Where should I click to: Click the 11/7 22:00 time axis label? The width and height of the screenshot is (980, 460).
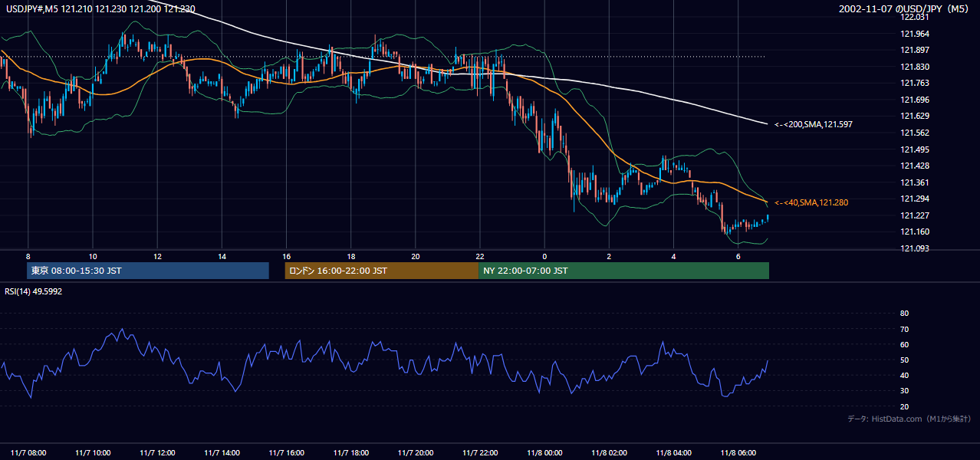tap(479, 452)
